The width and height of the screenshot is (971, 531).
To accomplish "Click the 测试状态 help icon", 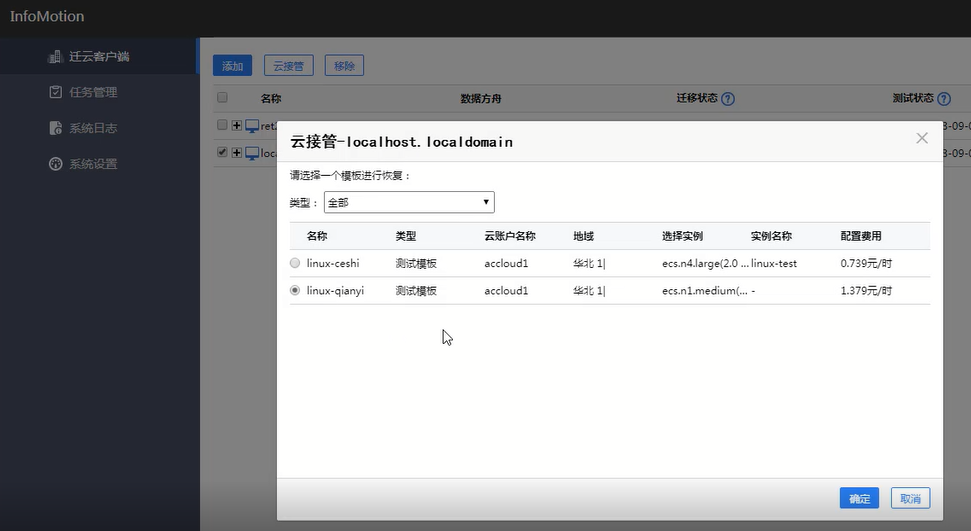I will [x=944, y=99].
